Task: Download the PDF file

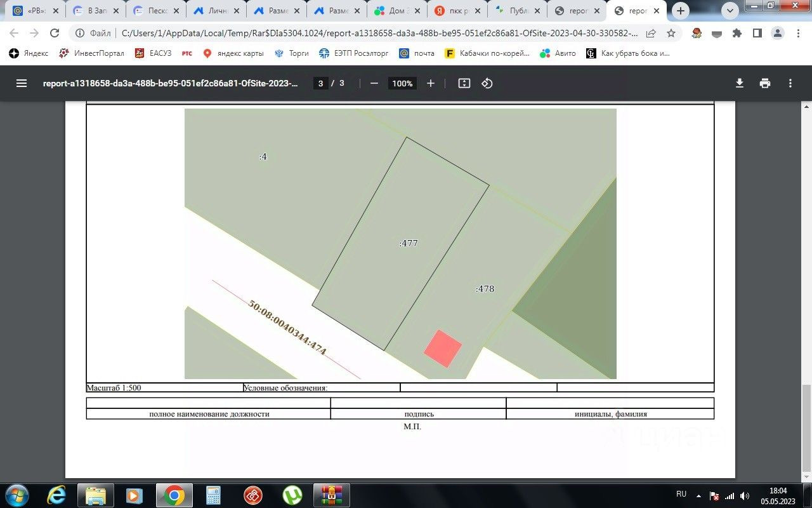Action: click(x=739, y=83)
